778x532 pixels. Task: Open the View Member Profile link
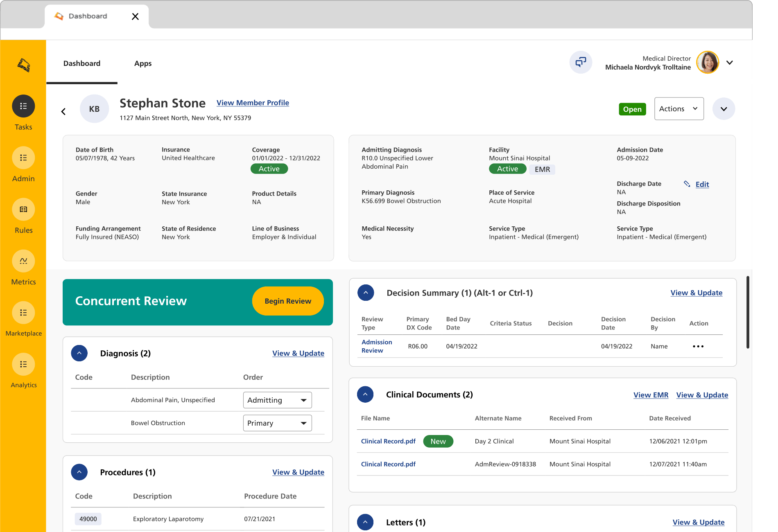[253, 103]
